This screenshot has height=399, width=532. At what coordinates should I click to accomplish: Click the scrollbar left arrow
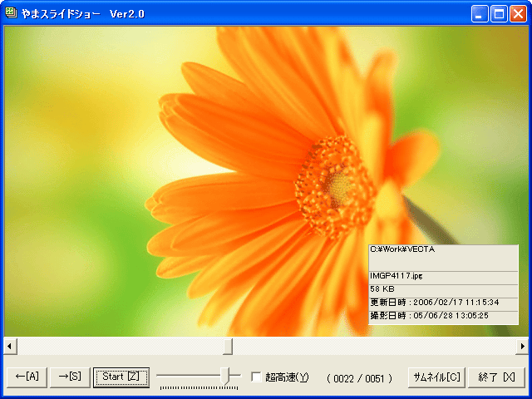(10, 347)
